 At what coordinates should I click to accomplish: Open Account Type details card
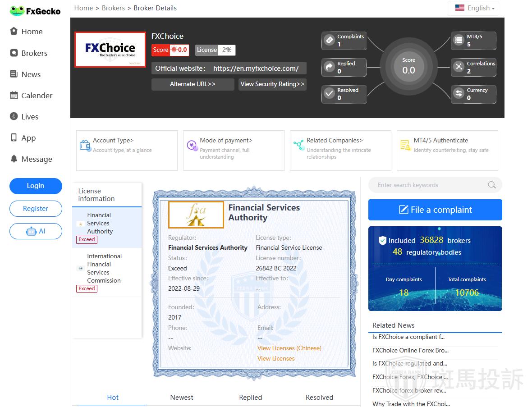(127, 150)
